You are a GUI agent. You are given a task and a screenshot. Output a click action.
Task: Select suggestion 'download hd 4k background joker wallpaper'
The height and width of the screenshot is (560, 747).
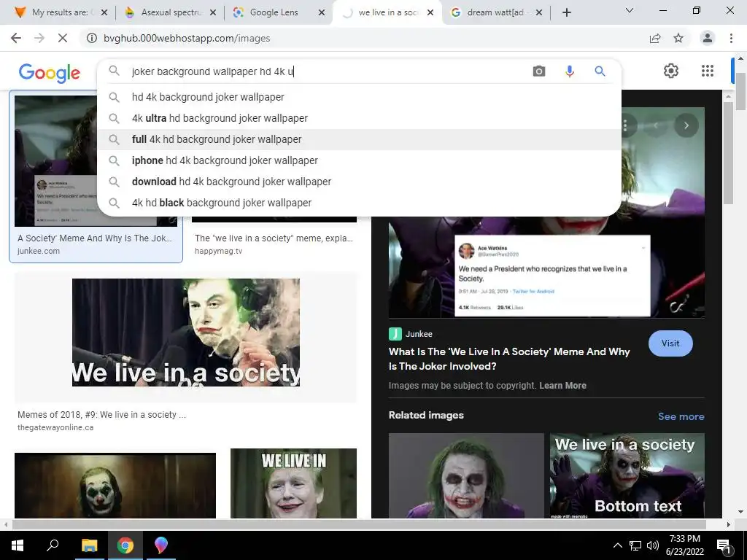(x=359, y=182)
